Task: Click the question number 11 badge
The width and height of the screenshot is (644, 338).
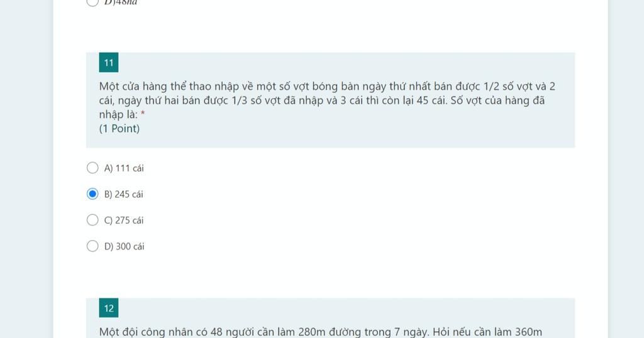Action: (x=108, y=62)
